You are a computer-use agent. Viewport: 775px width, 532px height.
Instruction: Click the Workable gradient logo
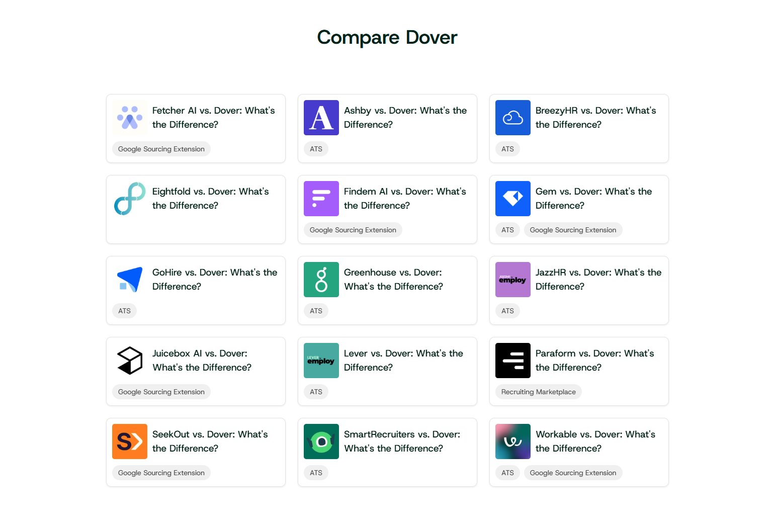coord(513,441)
